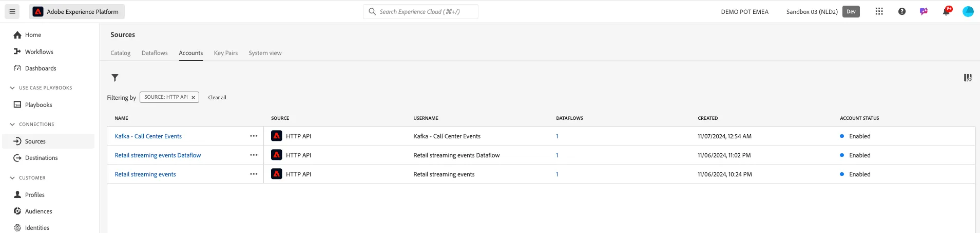The image size is (980, 233).
Task: Open the AI assistant chat icon
Action: [x=924, y=11]
